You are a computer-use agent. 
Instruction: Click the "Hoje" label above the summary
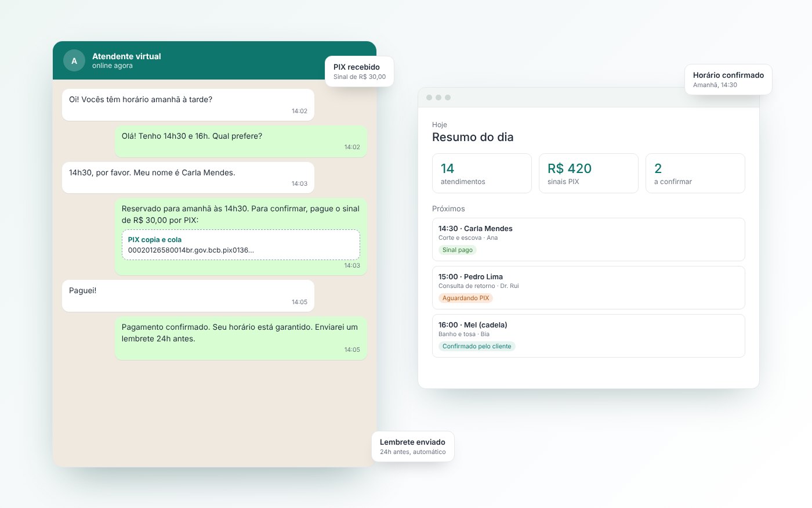point(440,125)
